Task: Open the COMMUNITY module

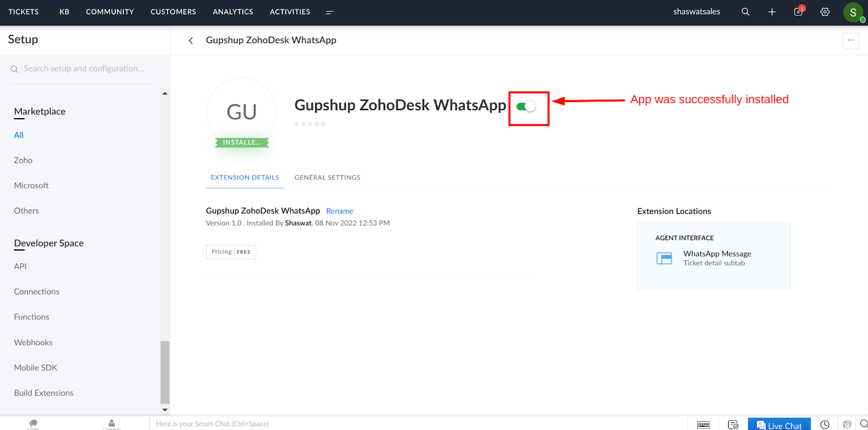Action: (110, 11)
